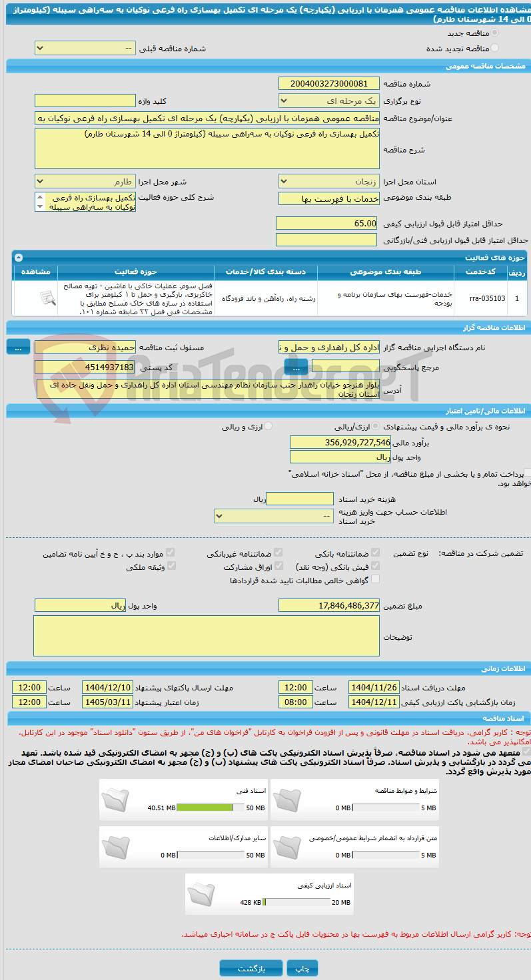Click the مهلت دریافت اسناد date 1404/11/26
531x980 pixels.
tap(374, 688)
